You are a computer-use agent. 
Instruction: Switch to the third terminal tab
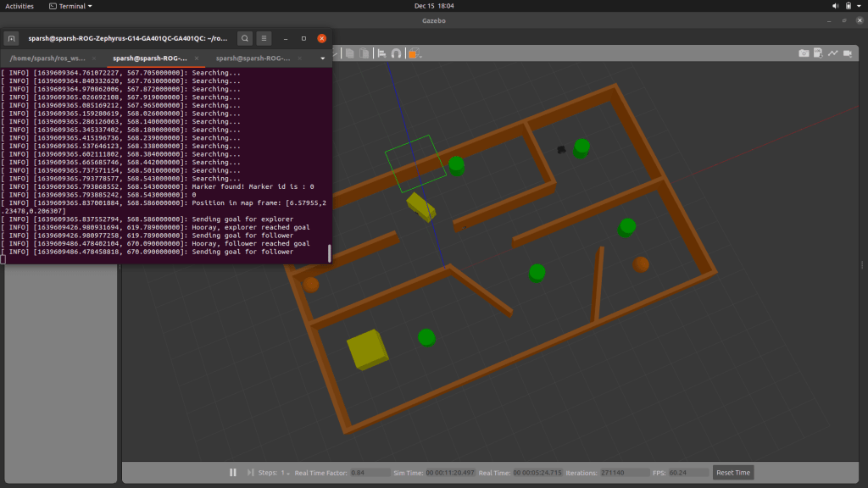click(x=253, y=58)
